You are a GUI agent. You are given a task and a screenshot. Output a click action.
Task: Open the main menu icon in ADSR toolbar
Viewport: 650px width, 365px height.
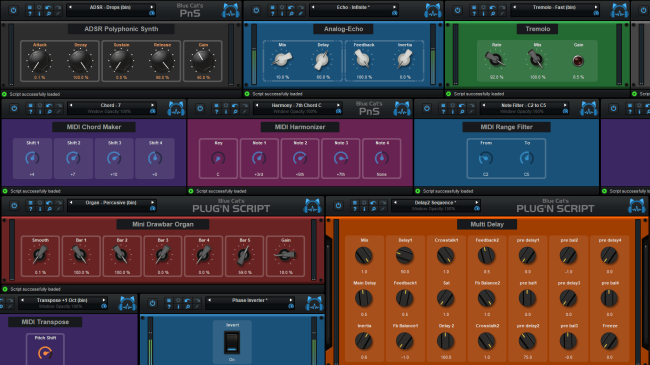(x=30, y=7)
